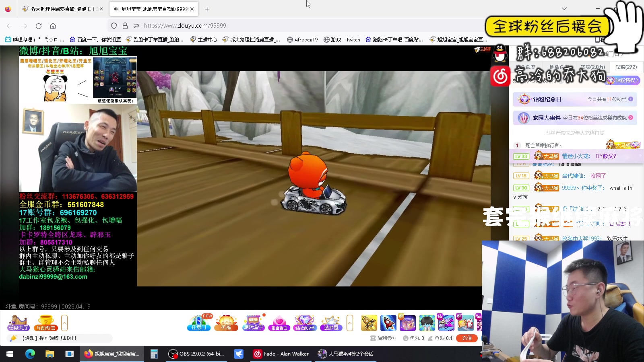The image size is (644, 362).
Task: Click the LV 30 badge in chat
Action: [x=521, y=188]
